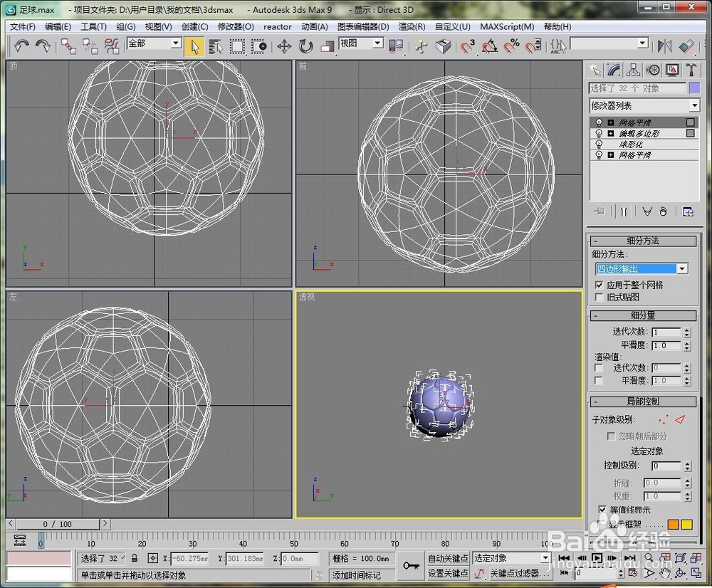
Task: Click the Spinner Snap toggle icon
Action: point(533,46)
